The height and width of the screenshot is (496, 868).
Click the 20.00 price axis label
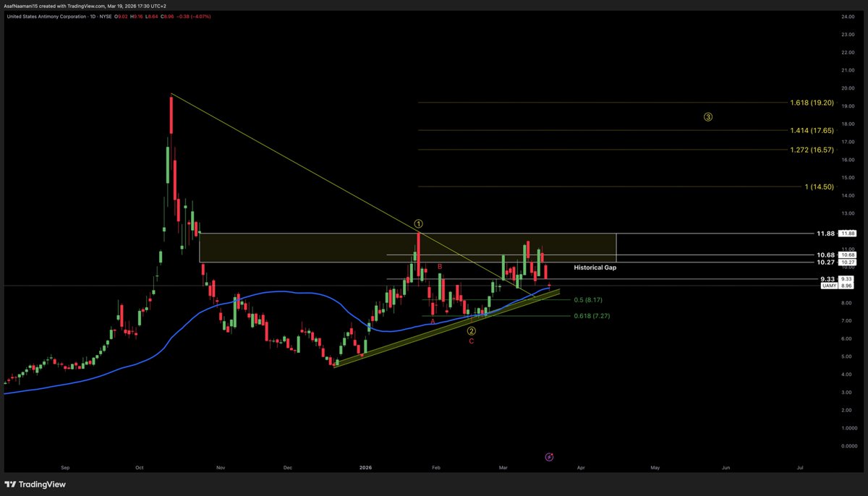click(x=848, y=88)
